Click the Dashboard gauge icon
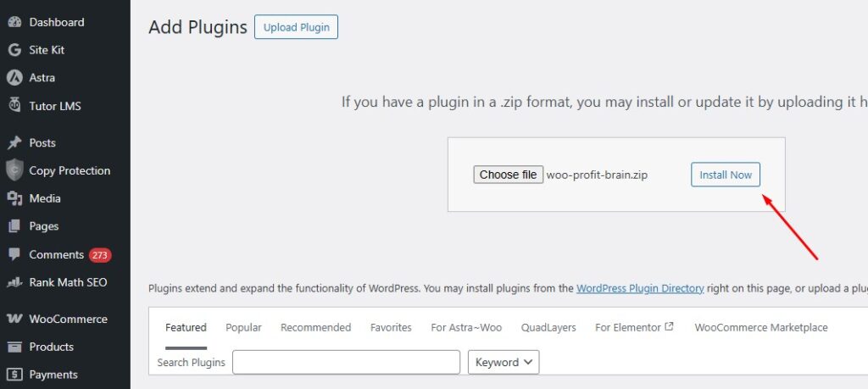Image resolution: width=868 pixels, height=389 pixels. click(14, 22)
